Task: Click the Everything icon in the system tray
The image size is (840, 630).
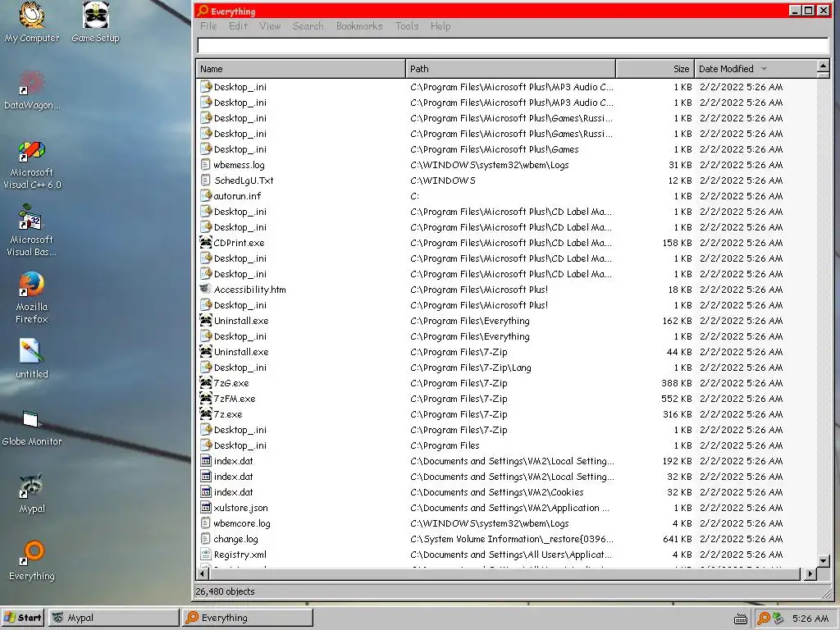Action: (764, 619)
